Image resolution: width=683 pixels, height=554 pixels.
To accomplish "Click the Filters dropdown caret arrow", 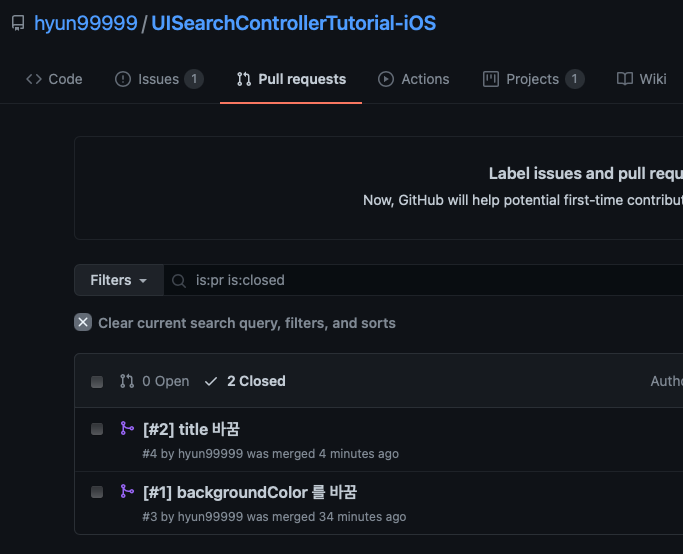I will click(143, 281).
